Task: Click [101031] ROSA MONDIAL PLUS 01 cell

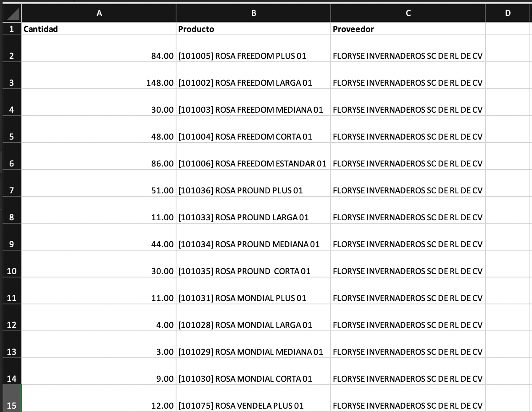Action: tap(253, 291)
